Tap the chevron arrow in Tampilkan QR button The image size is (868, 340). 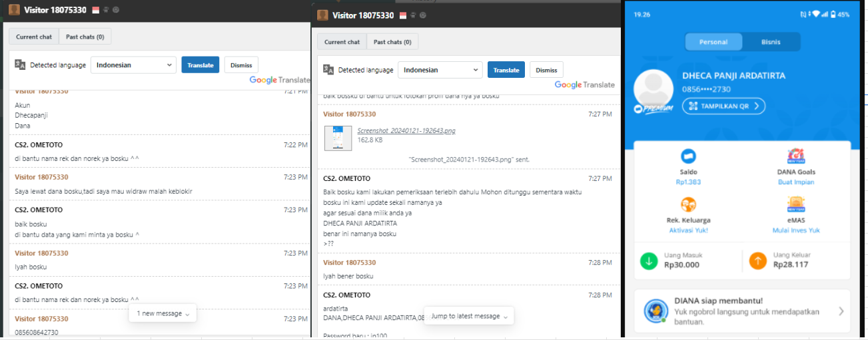pos(756,106)
